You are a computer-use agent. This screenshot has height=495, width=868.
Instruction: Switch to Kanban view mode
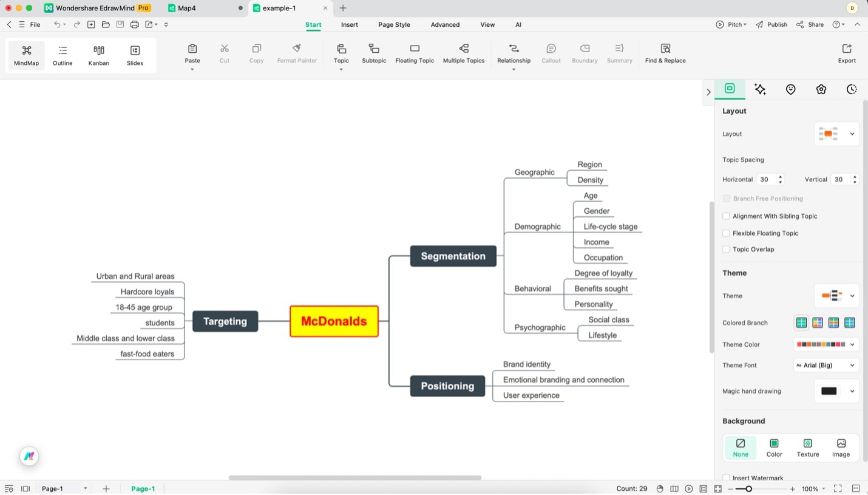point(99,55)
